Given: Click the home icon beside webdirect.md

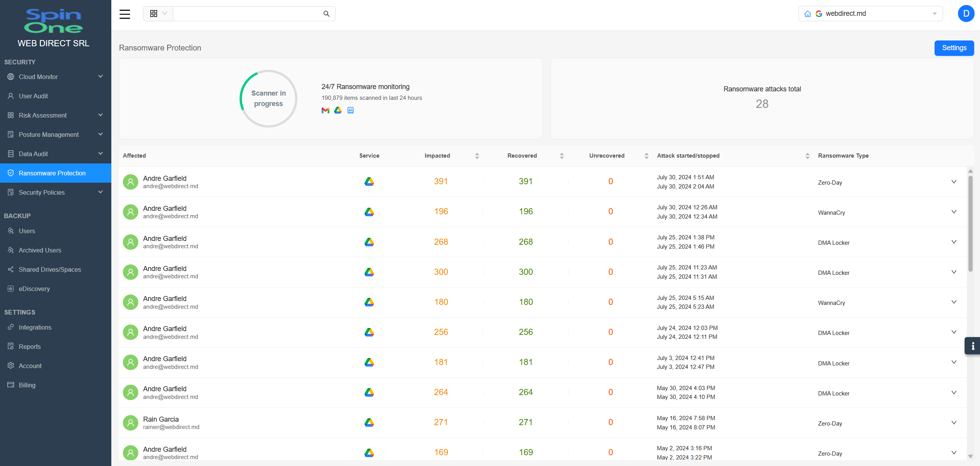Looking at the screenshot, I should [x=807, y=14].
